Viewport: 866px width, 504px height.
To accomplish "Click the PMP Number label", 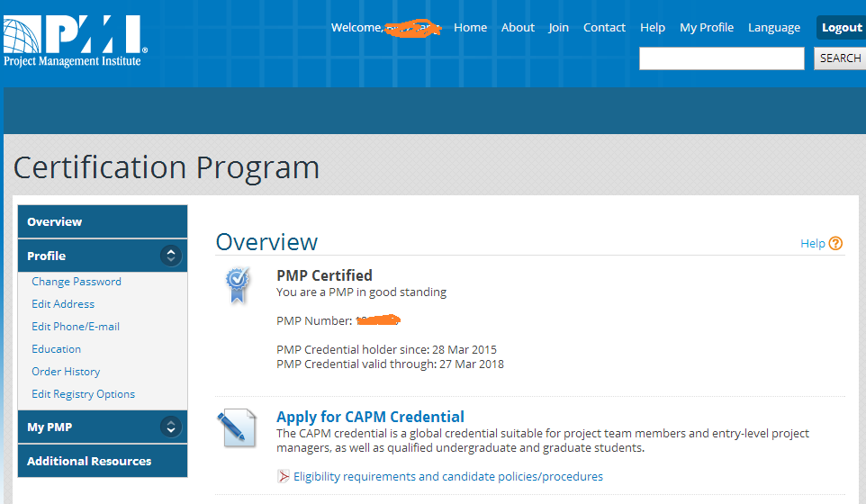I will (314, 321).
